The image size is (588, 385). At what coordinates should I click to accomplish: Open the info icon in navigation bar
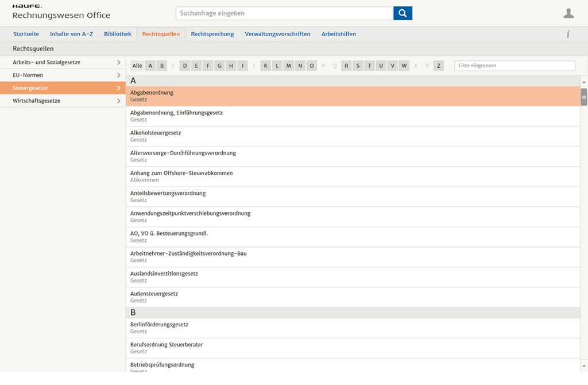click(x=568, y=34)
